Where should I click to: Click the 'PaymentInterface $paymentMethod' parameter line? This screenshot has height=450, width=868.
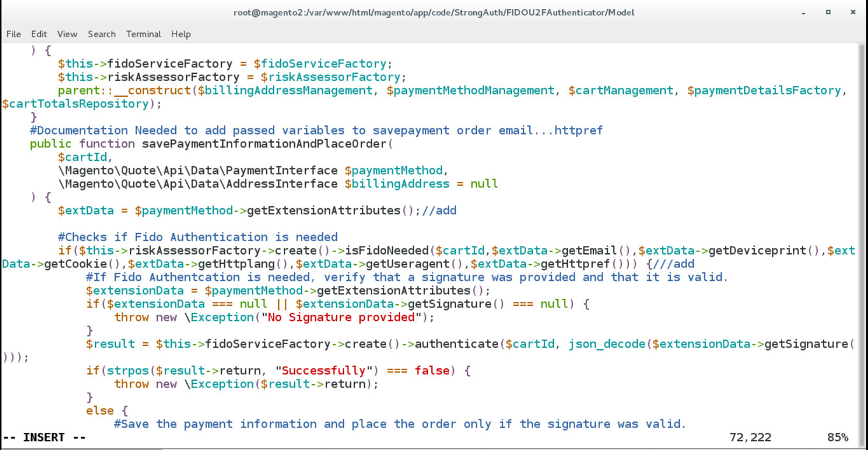pos(253,171)
